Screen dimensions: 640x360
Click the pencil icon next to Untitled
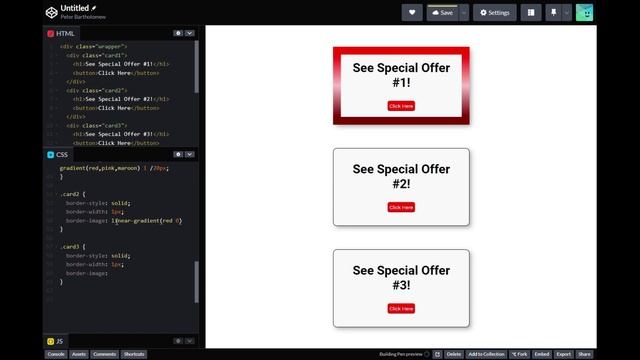93,8
